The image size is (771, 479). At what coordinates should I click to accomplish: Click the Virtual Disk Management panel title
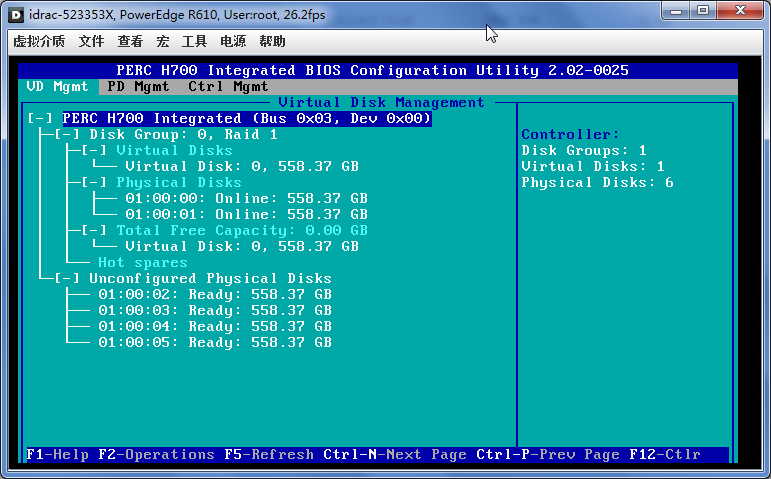coord(382,102)
